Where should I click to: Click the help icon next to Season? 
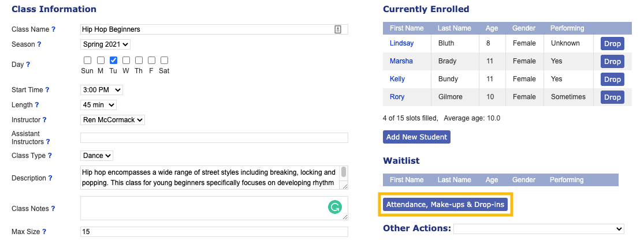pyautogui.click(x=39, y=44)
